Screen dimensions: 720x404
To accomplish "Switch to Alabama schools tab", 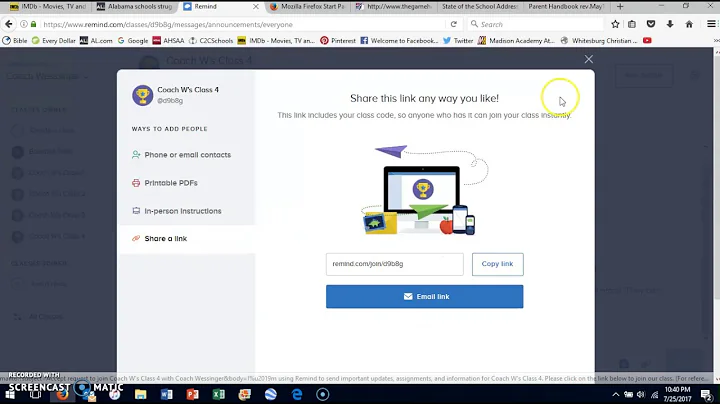I will pyautogui.click(x=135, y=6).
